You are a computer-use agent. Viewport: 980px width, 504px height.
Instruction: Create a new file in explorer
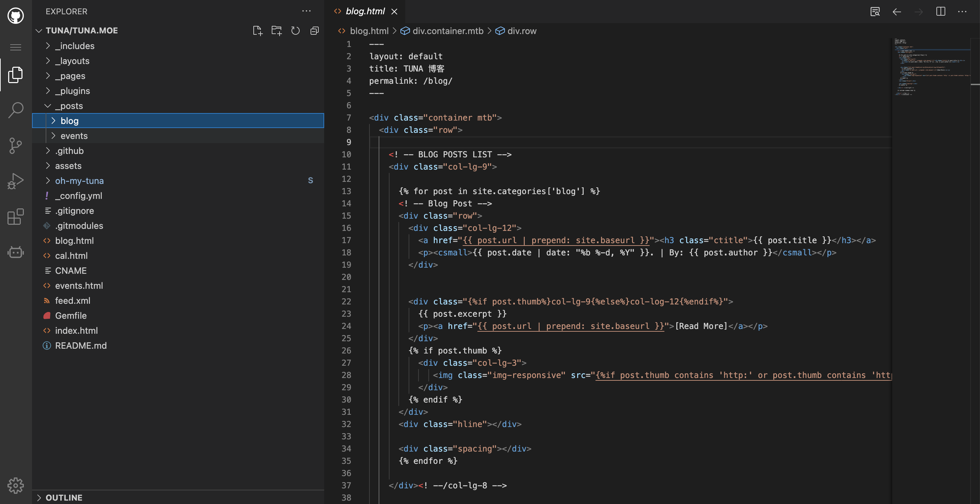257,30
